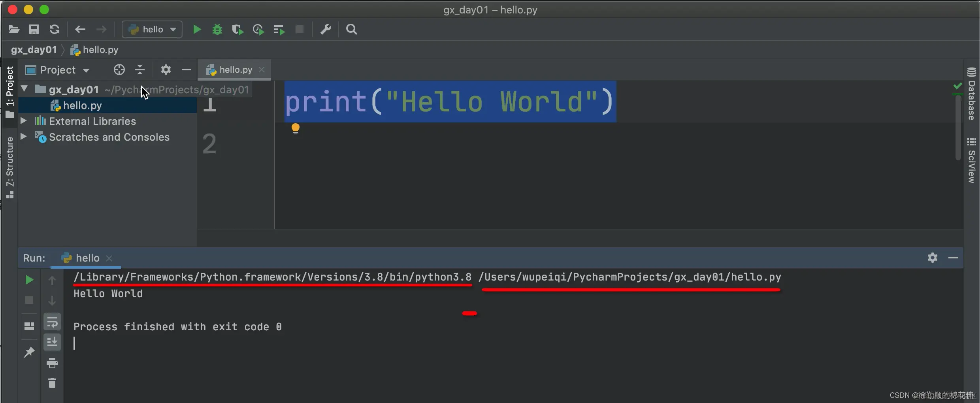Click the "Hello World" console output line
The width and height of the screenshot is (980, 403).
108,294
